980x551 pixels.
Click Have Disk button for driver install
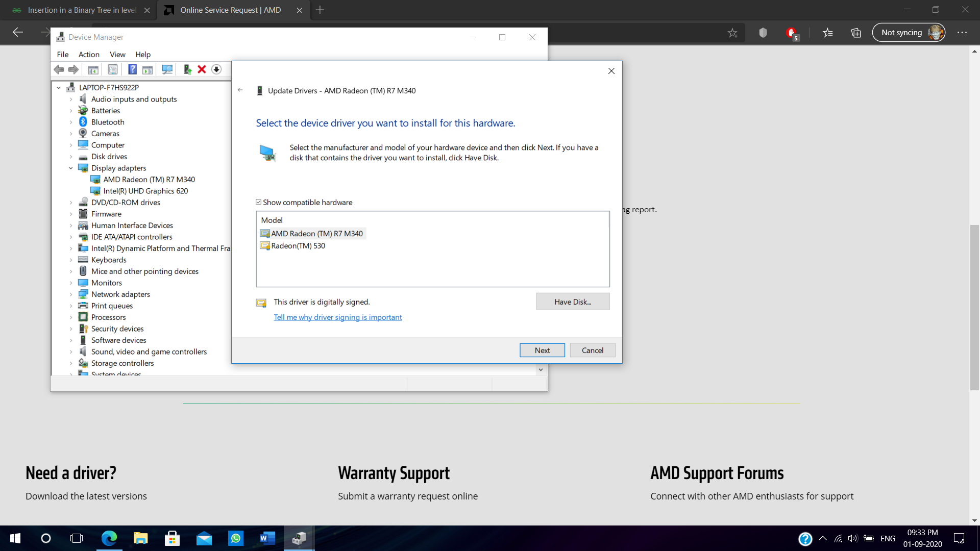tap(573, 302)
